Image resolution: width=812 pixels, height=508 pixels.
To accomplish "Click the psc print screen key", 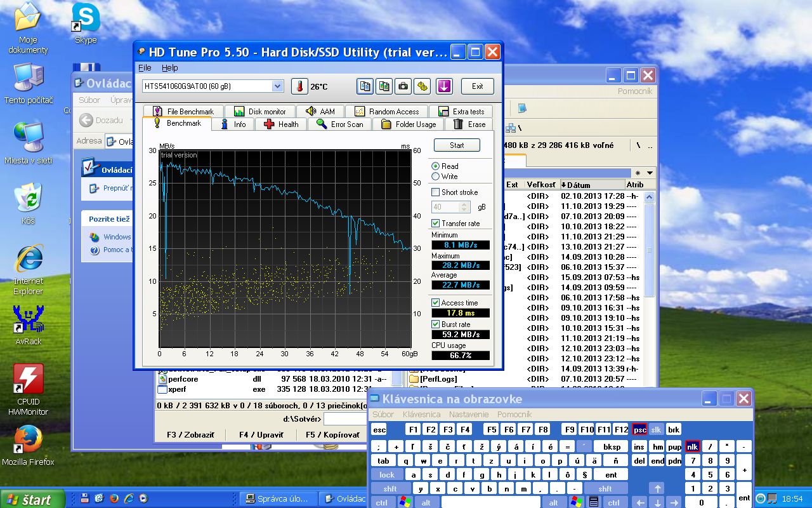I will coord(639,429).
